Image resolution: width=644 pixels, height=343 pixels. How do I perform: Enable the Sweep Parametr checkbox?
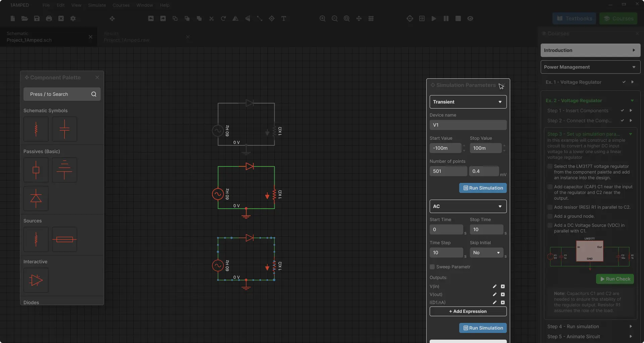(x=432, y=267)
